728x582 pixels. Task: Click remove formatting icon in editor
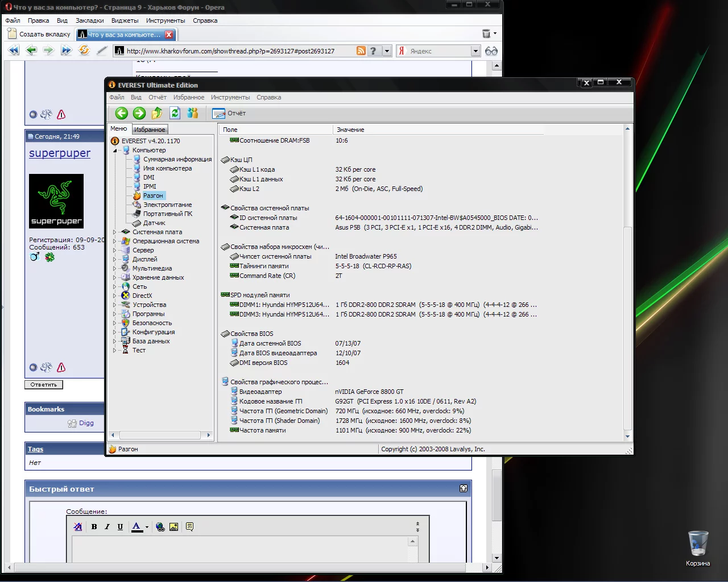78,527
